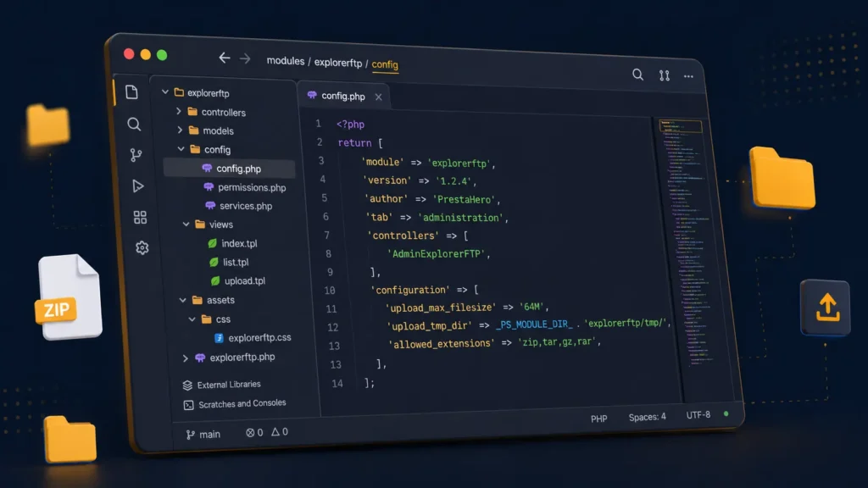Open External Libraries entry
The image size is (868, 488).
pos(229,385)
